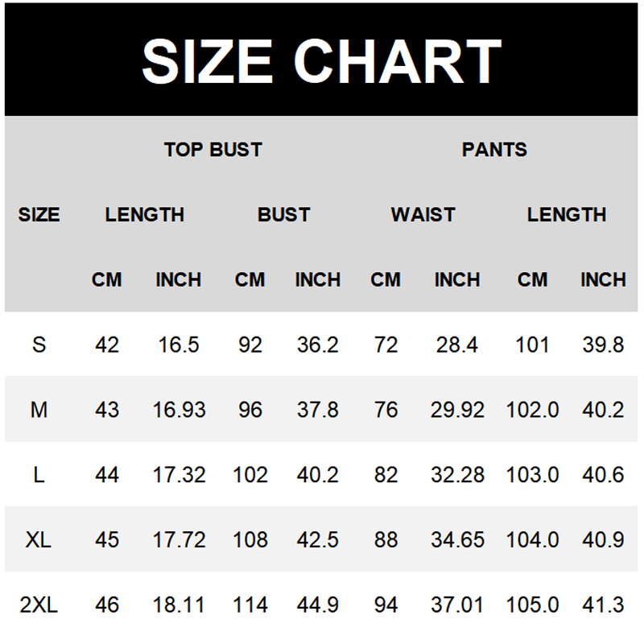Click the 103.0 cm pants length value
This screenshot has width=644, height=644.
click(x=532, y=475)
